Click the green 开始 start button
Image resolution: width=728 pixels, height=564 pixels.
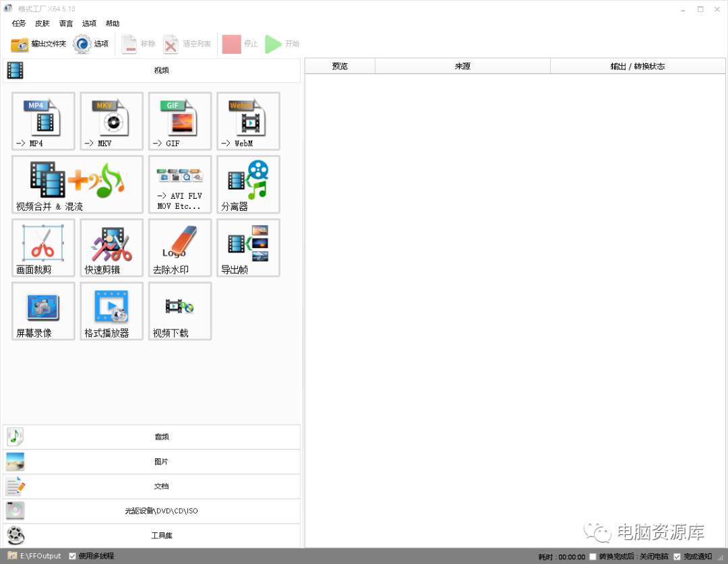(282, 44)
